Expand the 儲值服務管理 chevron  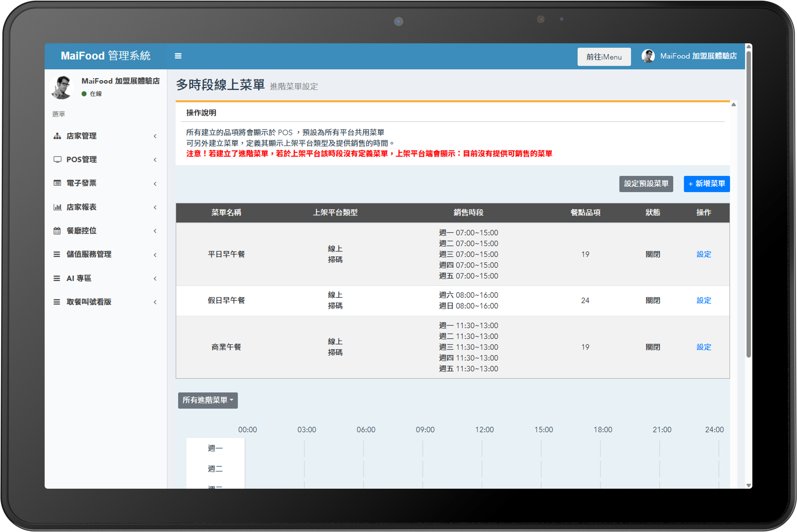155,255
